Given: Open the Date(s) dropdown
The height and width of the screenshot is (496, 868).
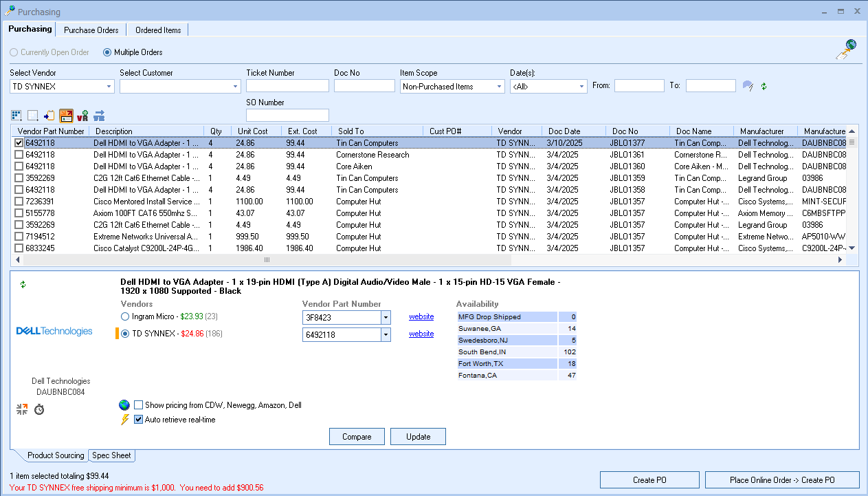Looking at the screenshot, I should click(x=581, y=87).
